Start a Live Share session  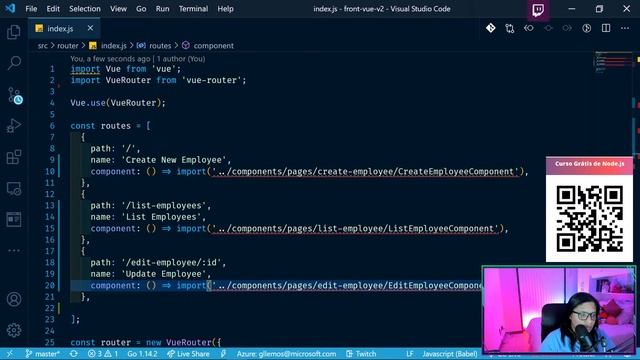coord(188,354)
